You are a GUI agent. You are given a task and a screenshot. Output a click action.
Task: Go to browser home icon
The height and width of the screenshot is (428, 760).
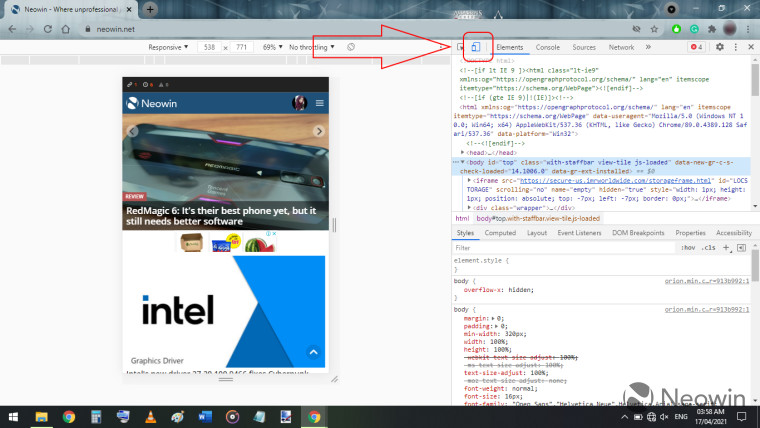65,29
